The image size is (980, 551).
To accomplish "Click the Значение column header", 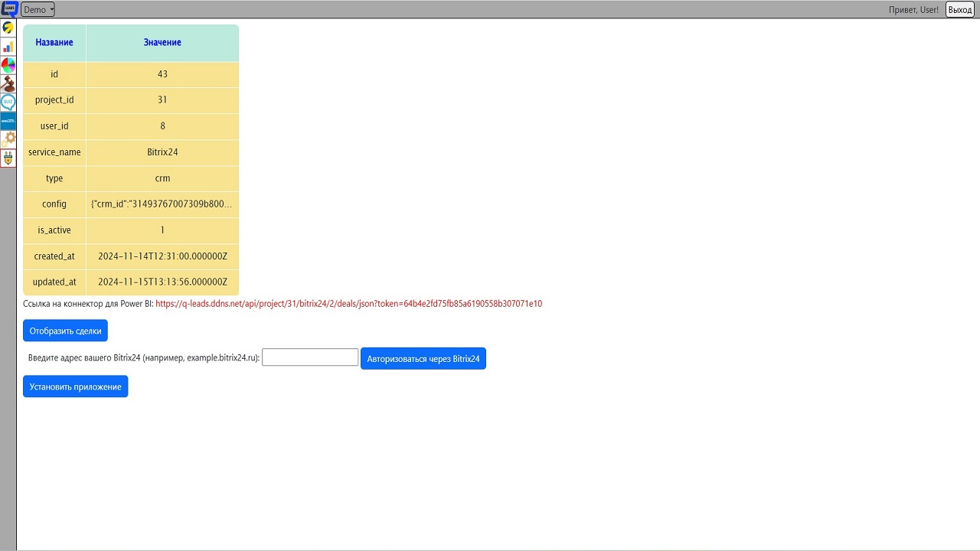I will [x=162, y=42].
